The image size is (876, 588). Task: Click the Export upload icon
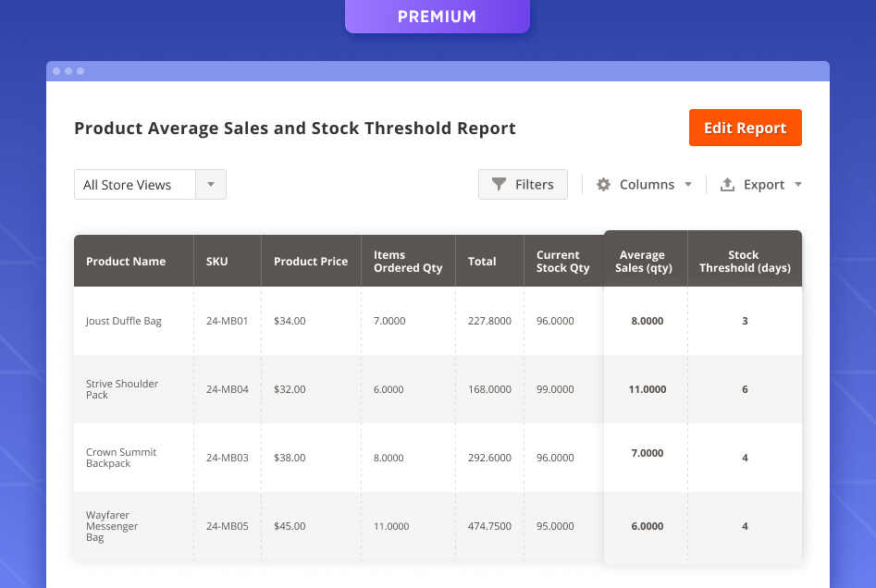(727, 185)
